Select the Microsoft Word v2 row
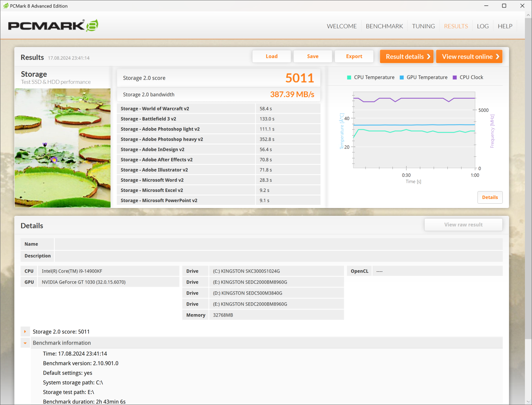 (218, 180)
